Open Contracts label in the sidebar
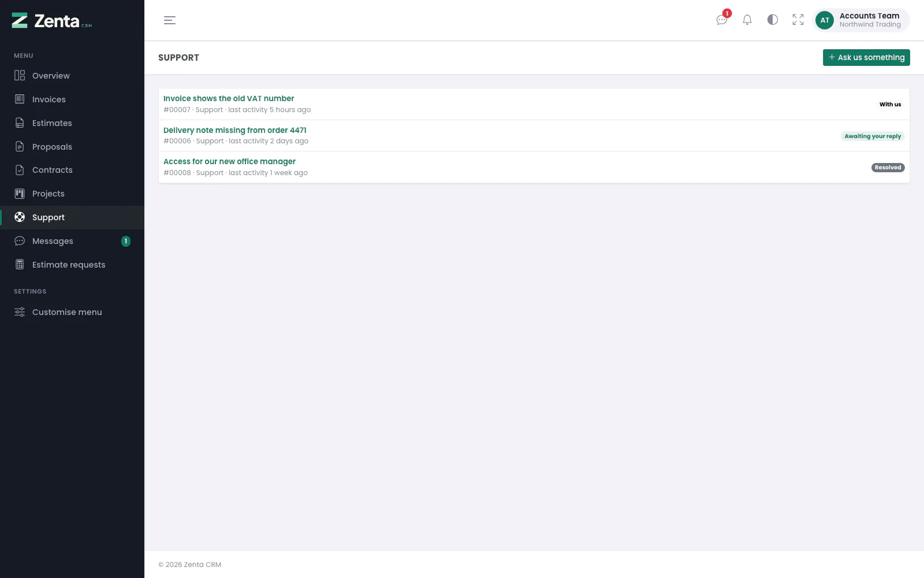 pos(53,170)
